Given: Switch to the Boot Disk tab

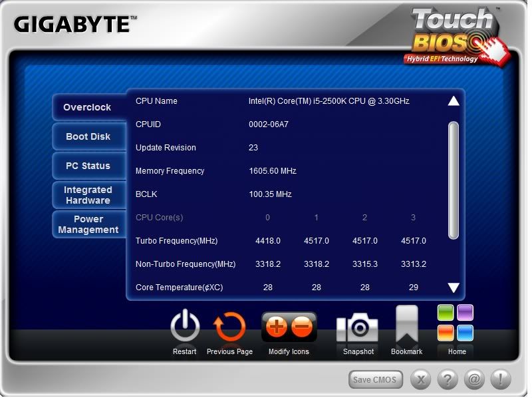Looking at the screenshot, I should tap(88, 136).
